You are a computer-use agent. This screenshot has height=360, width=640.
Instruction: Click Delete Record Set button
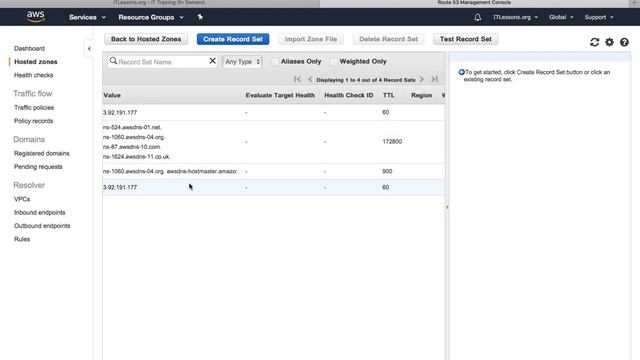click(x=388, y=39)
